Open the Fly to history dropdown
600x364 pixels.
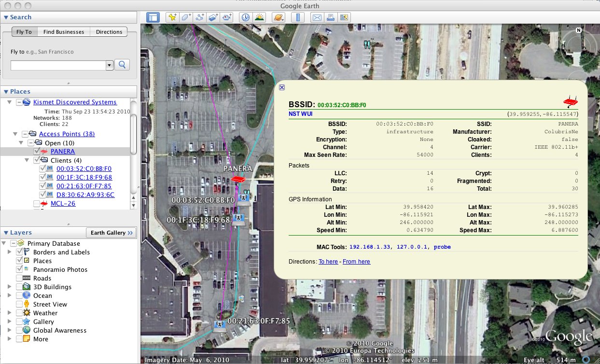point(110,65)
